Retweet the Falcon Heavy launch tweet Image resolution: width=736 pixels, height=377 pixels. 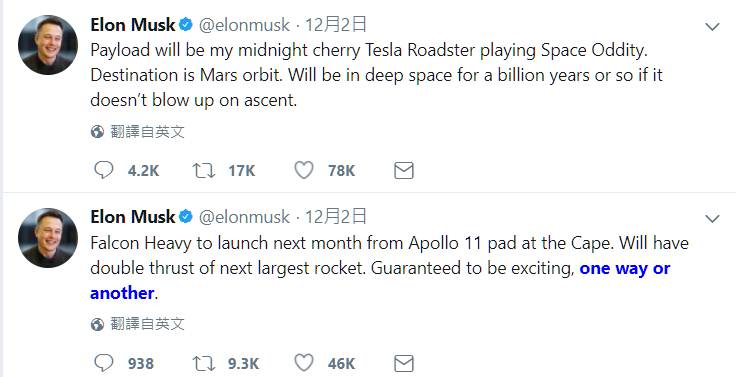(204, 363)
